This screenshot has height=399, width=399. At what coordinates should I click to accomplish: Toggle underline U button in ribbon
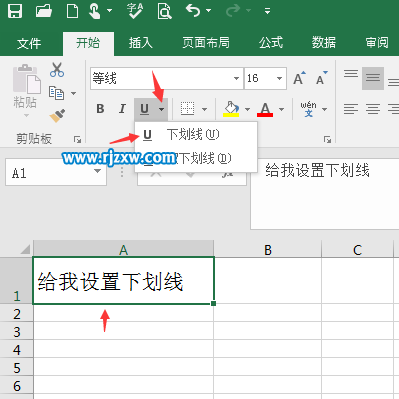pyautogui.click(x=144, y=109)
